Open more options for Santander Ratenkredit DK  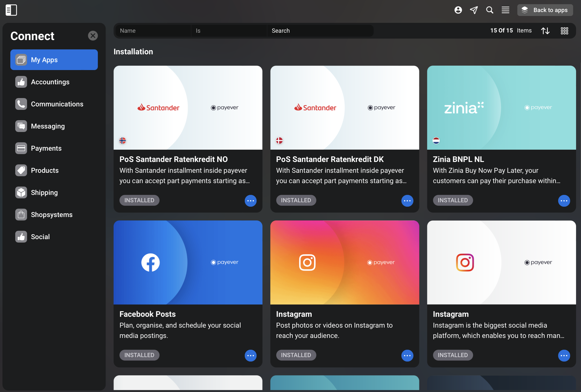pyautogui.click(x=407, y=201)
